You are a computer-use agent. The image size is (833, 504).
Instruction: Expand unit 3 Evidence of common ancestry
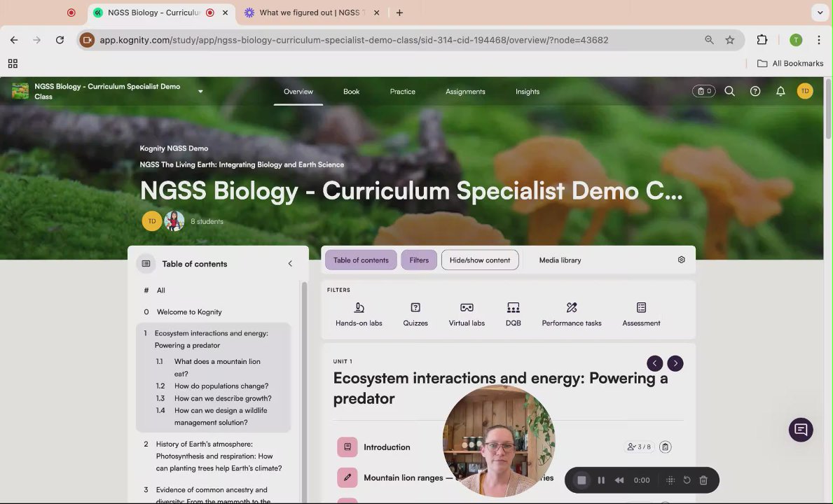point(214,495)
